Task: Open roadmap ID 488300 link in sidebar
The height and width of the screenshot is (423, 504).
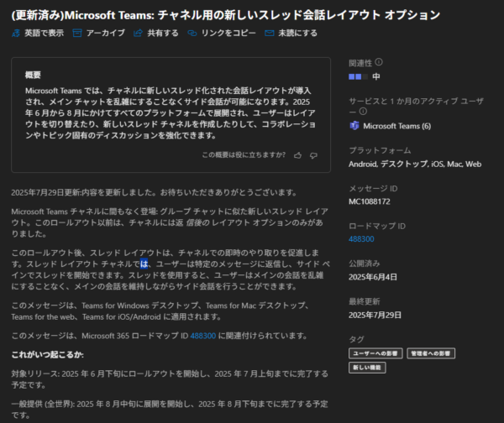Action: 361,239
